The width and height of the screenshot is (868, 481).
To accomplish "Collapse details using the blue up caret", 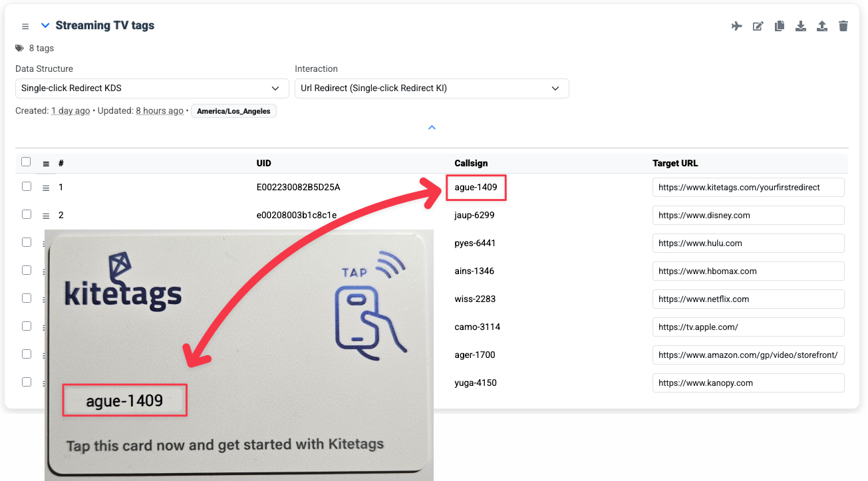I will [x=432, y=127].
